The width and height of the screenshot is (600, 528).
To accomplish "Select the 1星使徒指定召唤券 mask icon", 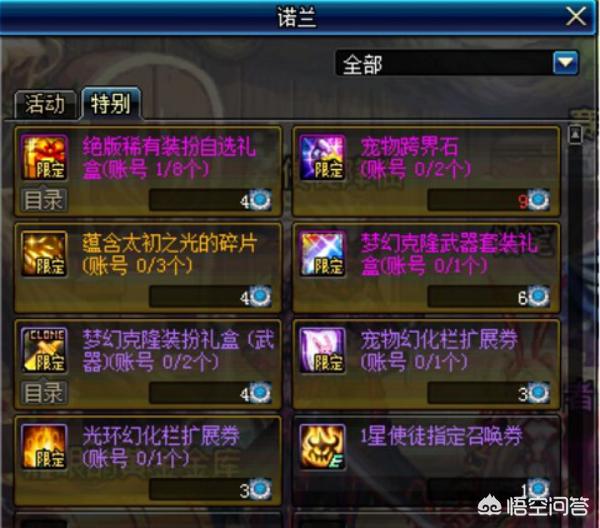I will tap(322, 447).
